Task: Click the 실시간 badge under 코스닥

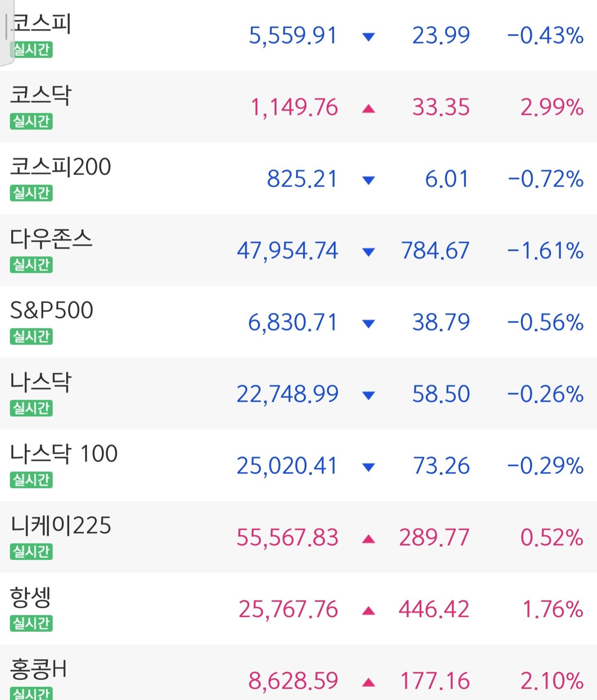Action: coord(32,122)
